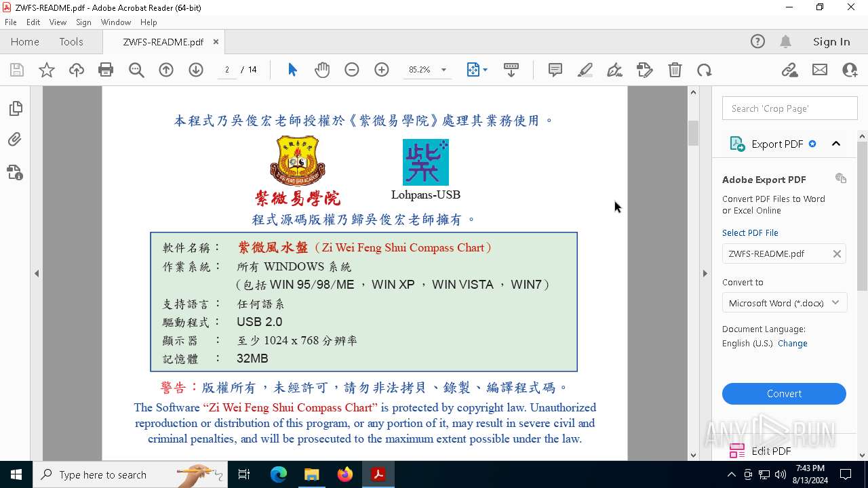Screen dimensions: 868x488
Task: Open the attachments paperclip panel
Action: 15,140
